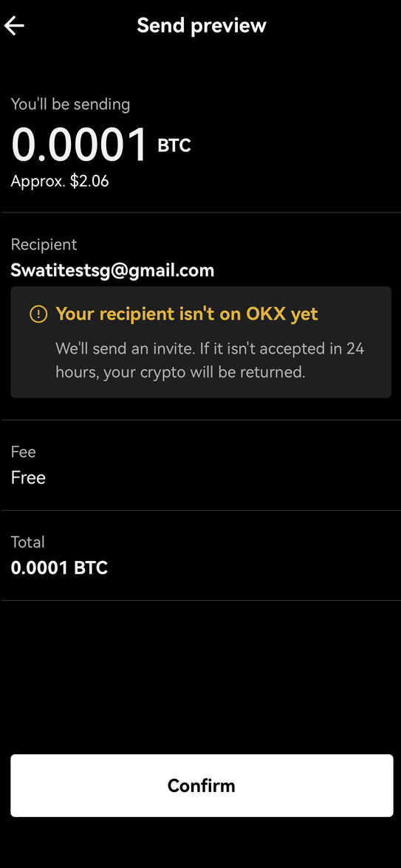Tap the You'll be sending label
The width and height of the screenshot is (401, 868).
click(x=70, y=104)
